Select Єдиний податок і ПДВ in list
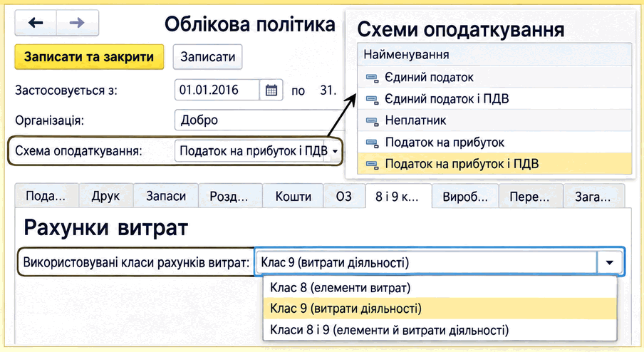This screenshot has height=352, width=644. coord(494,98)
